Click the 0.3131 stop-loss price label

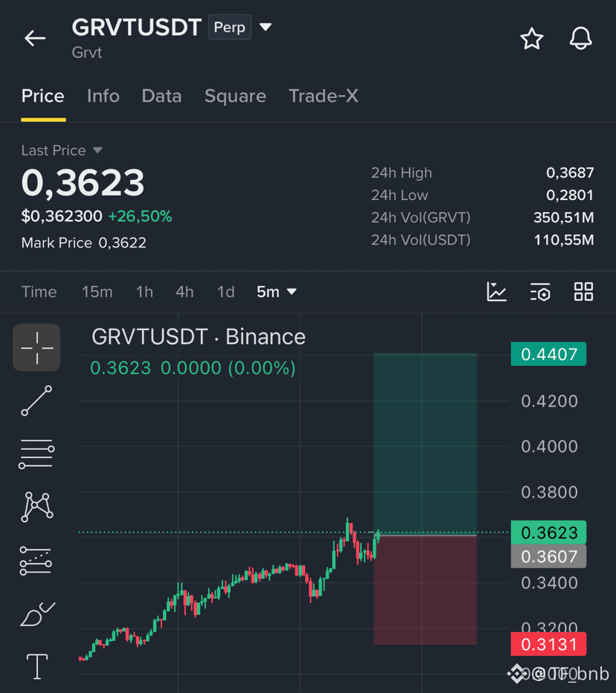[x=548, y=645]
